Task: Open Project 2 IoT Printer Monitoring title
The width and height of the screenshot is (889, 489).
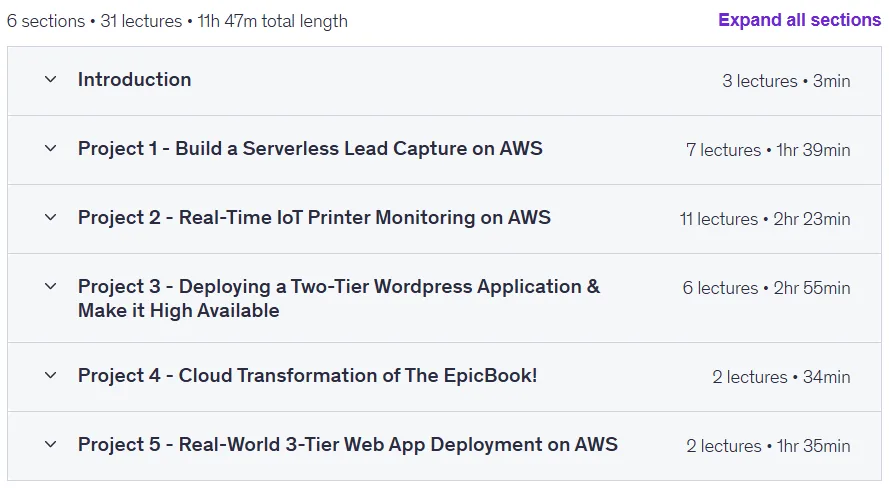Action: tap(314, 217)
